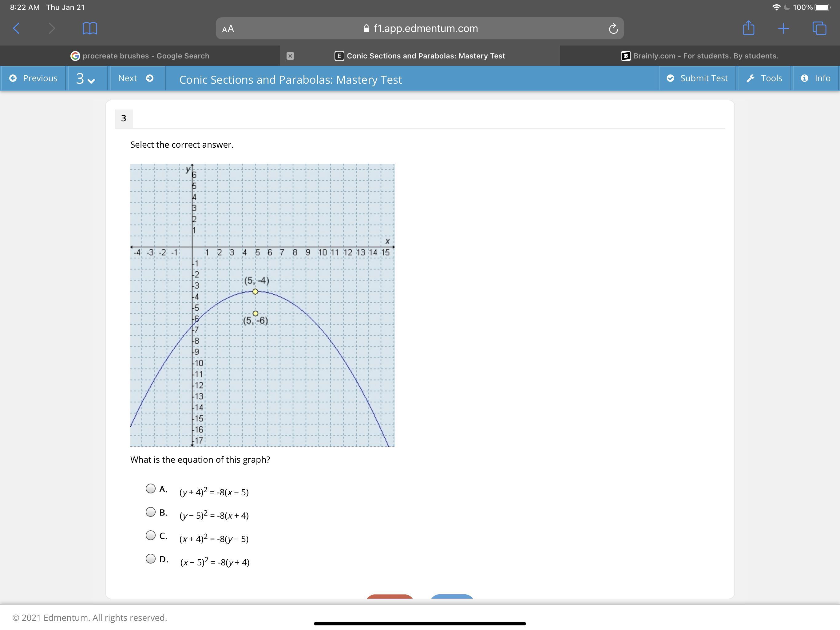Screen dimensions: 840x630
Task: Open Safari bookmarks book icon
Action: coord(89,28)
